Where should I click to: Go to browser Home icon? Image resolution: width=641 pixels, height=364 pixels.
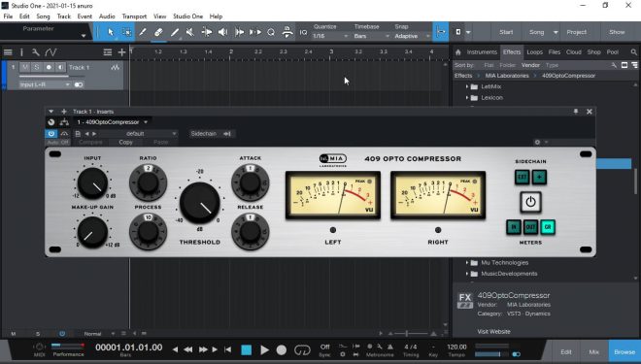458,52
